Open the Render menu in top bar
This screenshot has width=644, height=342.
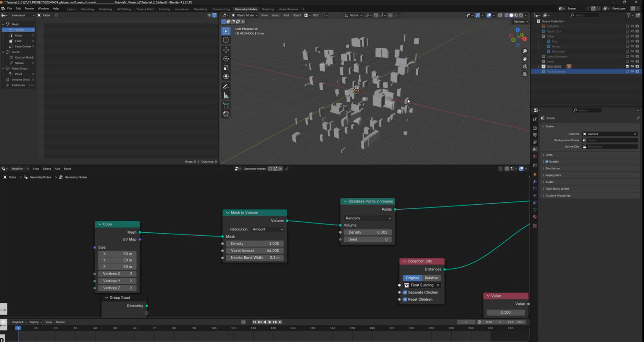coord(29,9)
